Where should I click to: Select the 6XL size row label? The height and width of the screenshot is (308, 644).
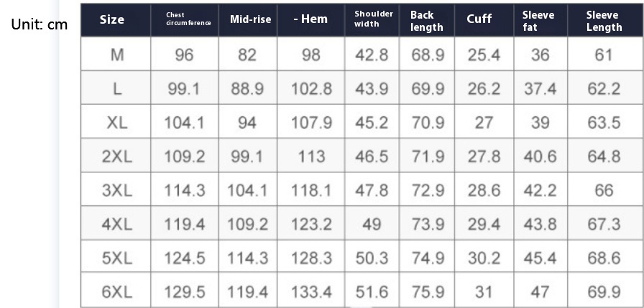point(117,291)
